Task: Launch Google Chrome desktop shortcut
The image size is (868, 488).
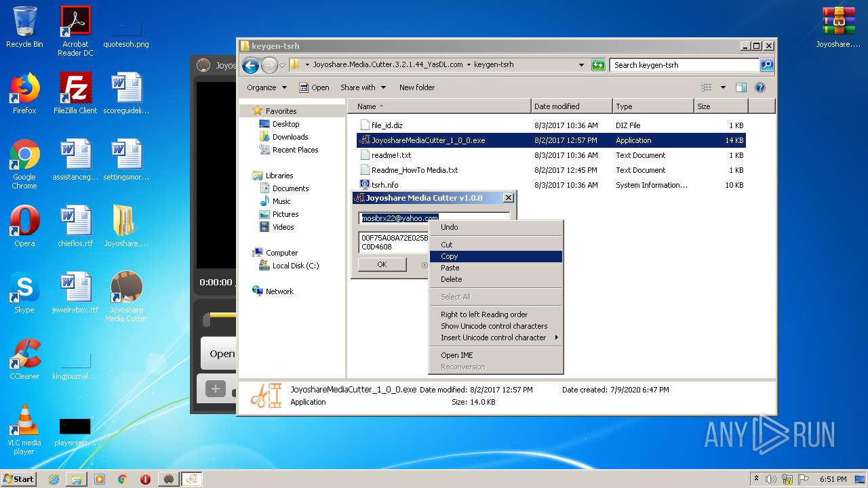Action: pos(24,164)
